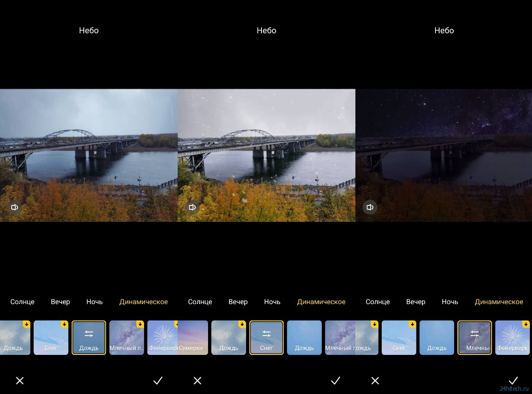This screenshot has width=532, height=394.
Task: Open adjustments on the selected Дождь filter, left screen
Action: tap(89, 334)
